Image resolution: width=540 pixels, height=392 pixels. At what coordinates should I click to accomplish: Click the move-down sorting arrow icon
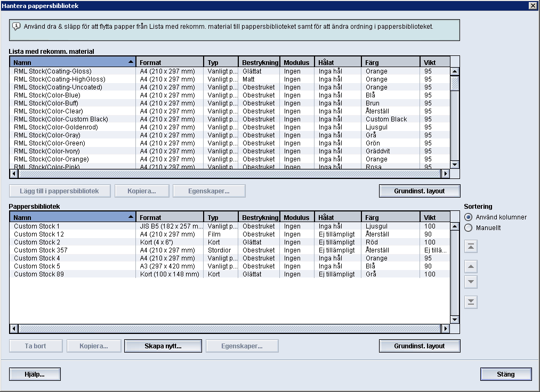(471, 282)
